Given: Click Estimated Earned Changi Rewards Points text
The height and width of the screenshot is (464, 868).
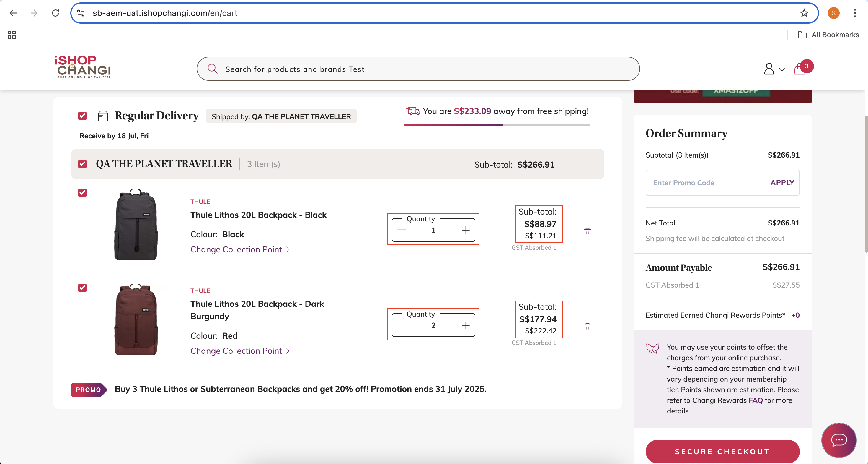Looking at the screenshot, I should pos(715,315).
